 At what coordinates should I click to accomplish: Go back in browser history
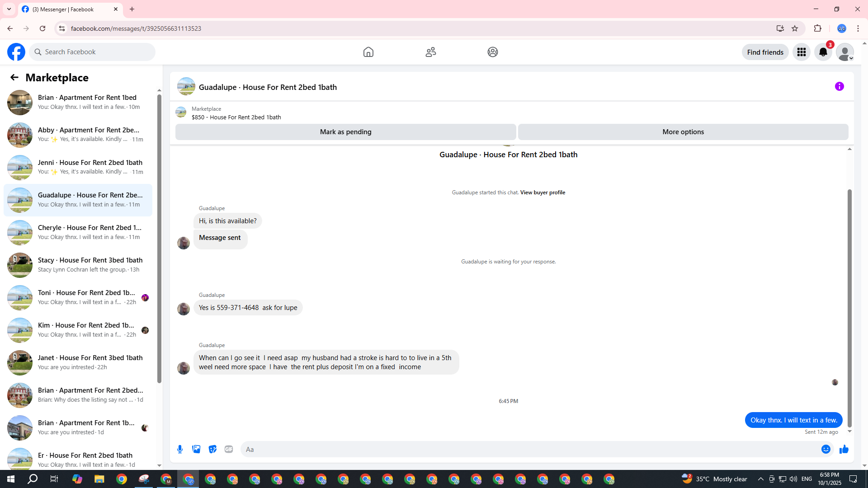pyautogui.click(x=10, y=28)
